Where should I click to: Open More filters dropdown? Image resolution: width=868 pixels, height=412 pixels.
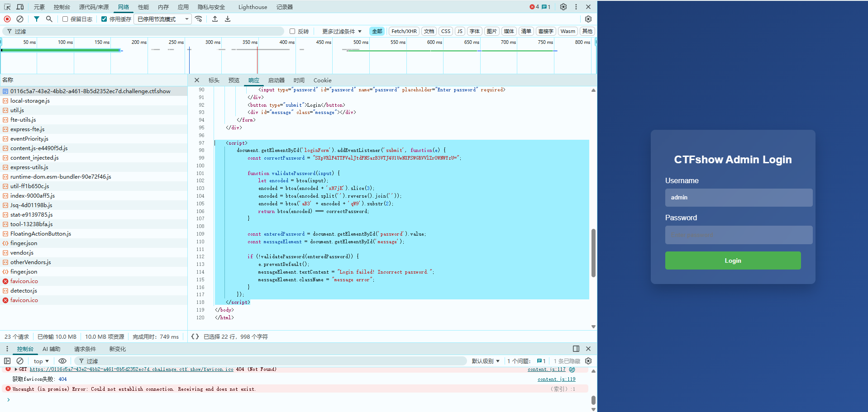pos(342,31)
